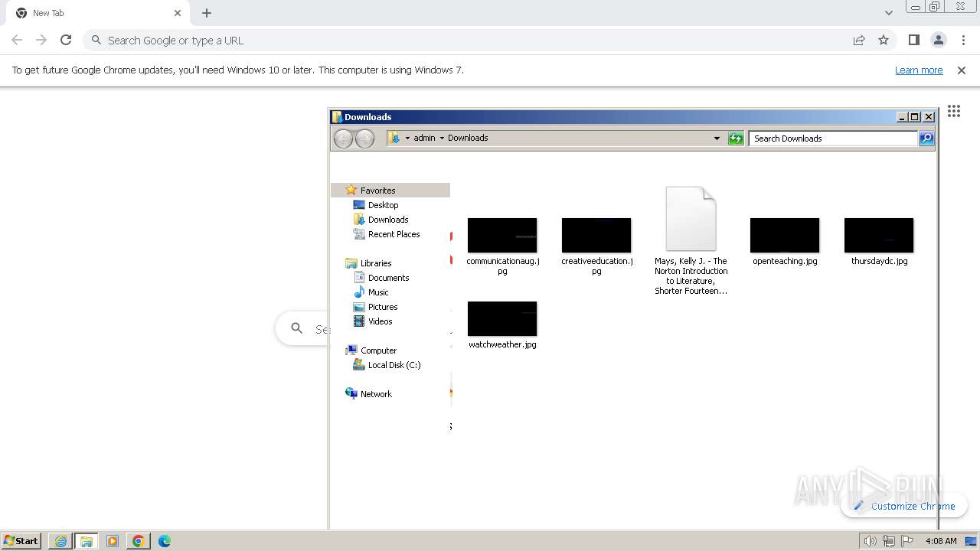Click Chrome taskbar icon
980x551 pixels.
[x=138, y=541]
